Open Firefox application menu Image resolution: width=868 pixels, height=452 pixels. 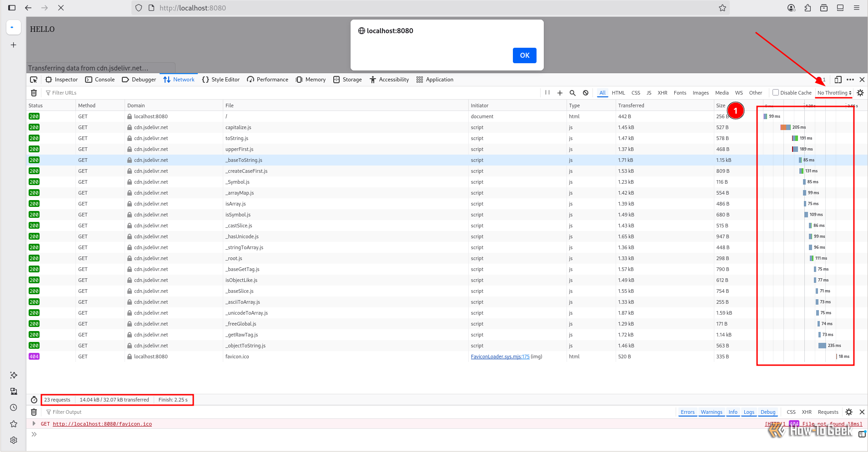point(857,8)
